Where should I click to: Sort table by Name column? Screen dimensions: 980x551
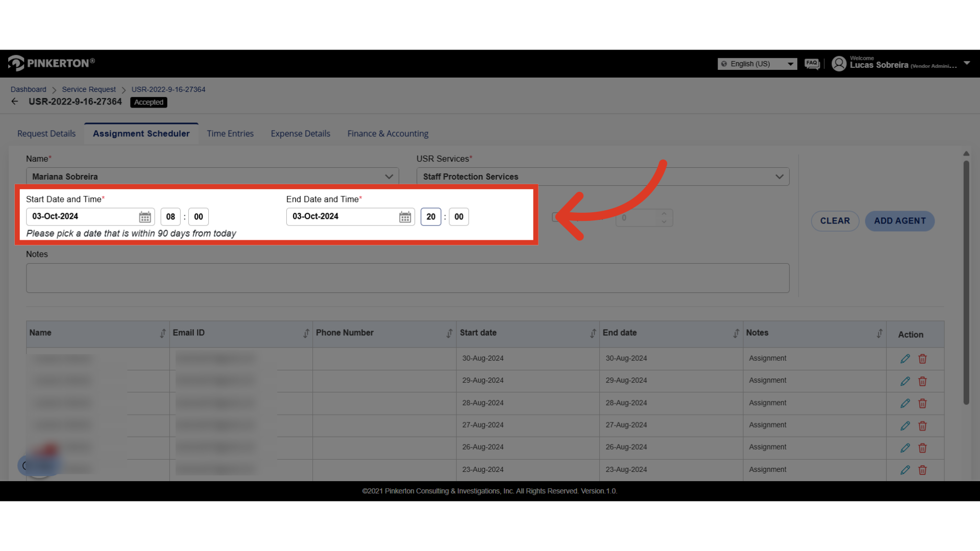click(x=163, y=333)
